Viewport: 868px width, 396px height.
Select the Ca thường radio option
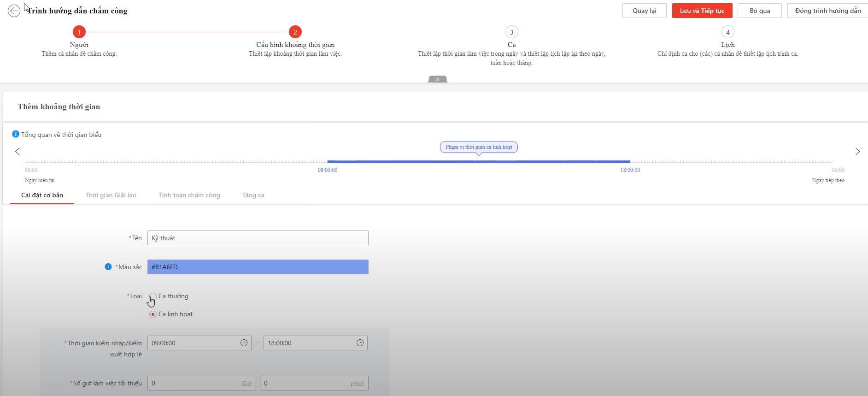(x=153, y=296)
